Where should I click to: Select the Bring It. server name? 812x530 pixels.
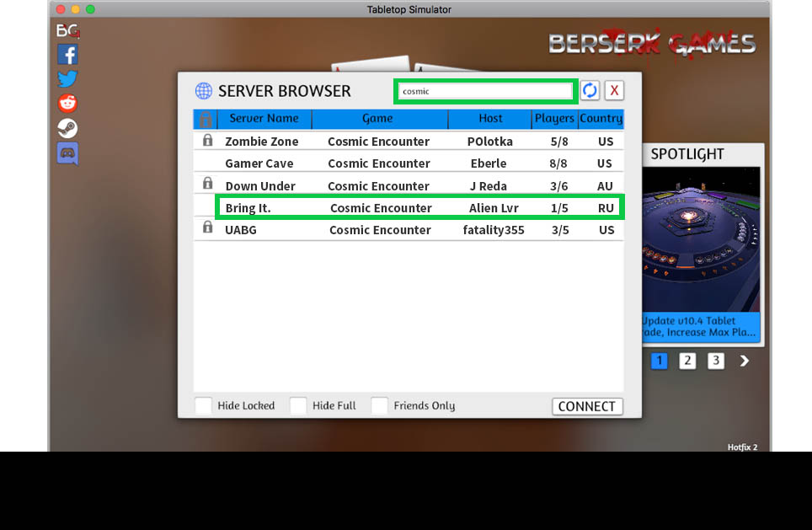click(248, 208)
